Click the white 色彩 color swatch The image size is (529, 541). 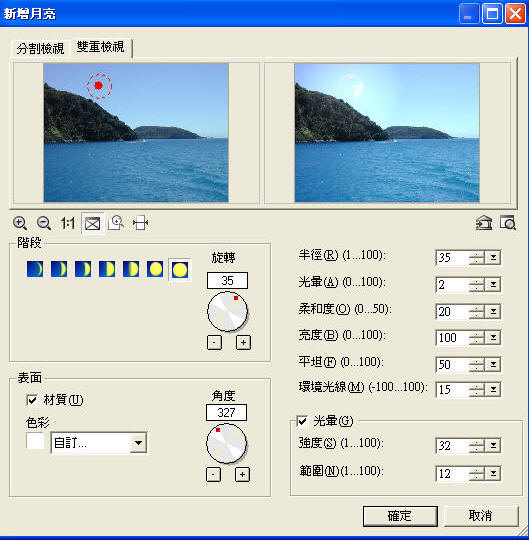(x=35, y=441)
